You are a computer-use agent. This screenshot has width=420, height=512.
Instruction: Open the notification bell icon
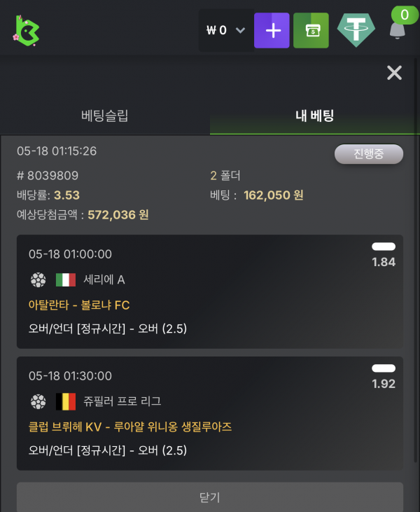[x=398, y=31]
